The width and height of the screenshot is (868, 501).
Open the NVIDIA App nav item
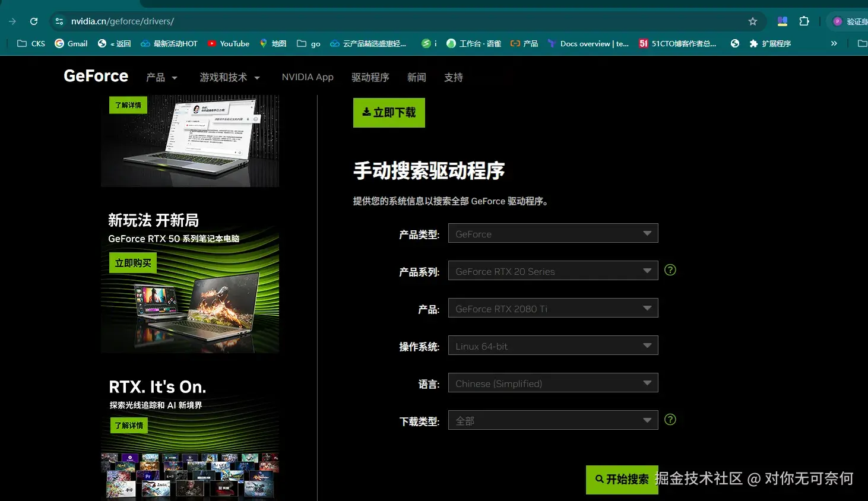(308, 77)
